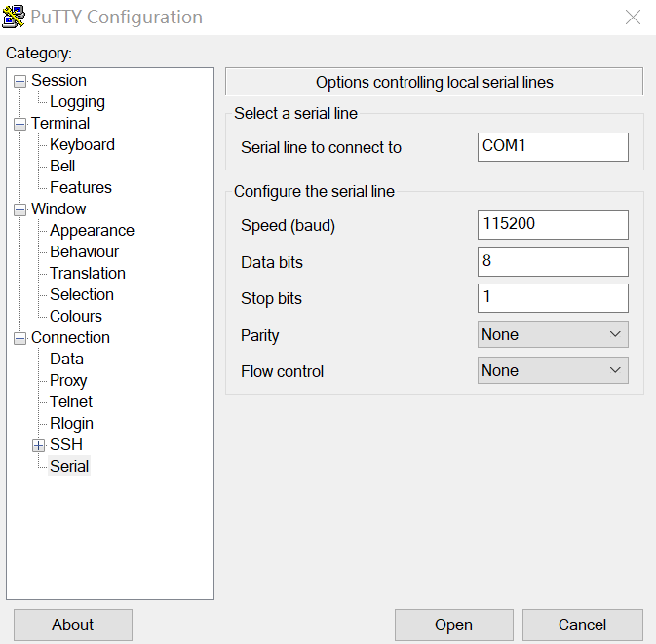This screenshot has width=656, height=644.
Task: Click 'Options controlling local serial lines' header
Action: pos(434,82)
